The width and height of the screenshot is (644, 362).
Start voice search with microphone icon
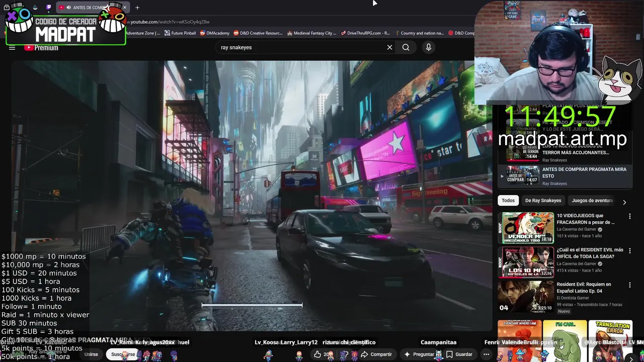[x=428, y=47]
